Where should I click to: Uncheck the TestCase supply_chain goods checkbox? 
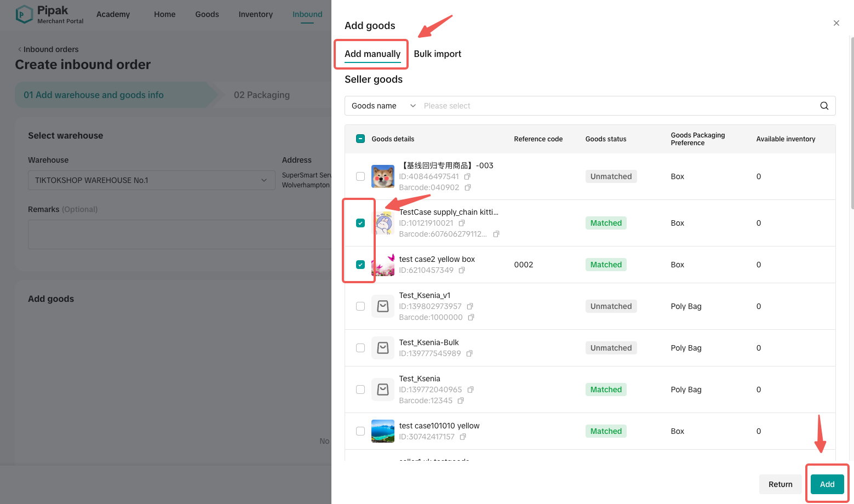(x=360, y=223)
